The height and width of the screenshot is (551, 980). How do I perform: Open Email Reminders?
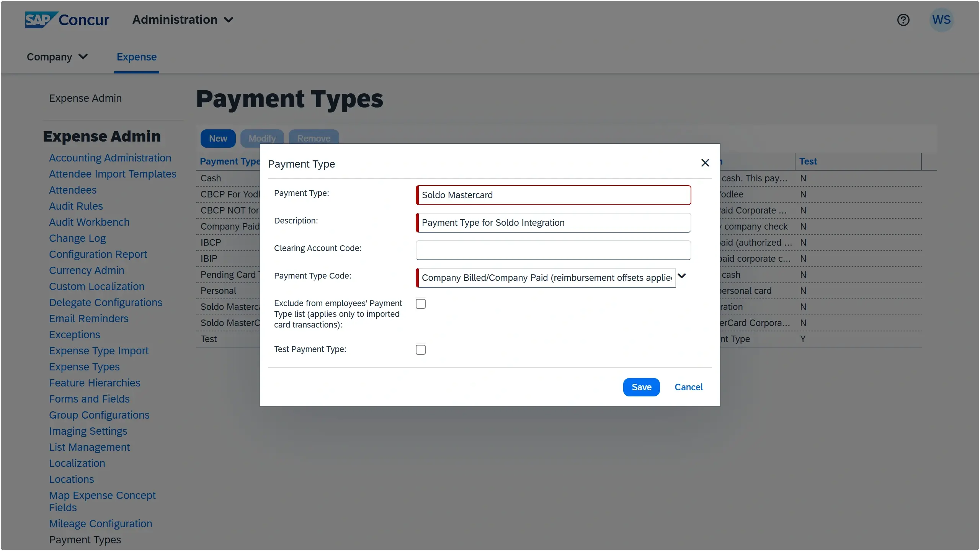click(x=89, y=318)
